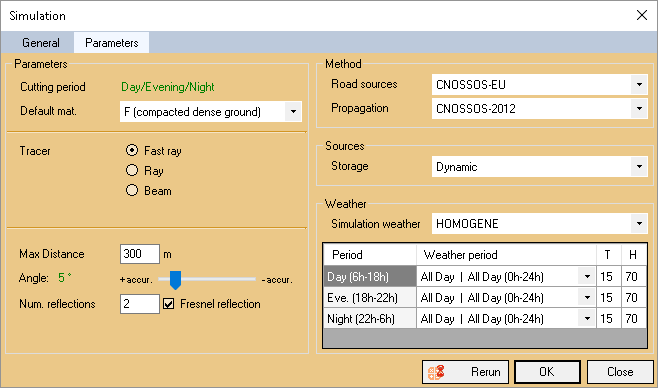
Task: Open the Default mat. dropdown
Action: point(293,112)
